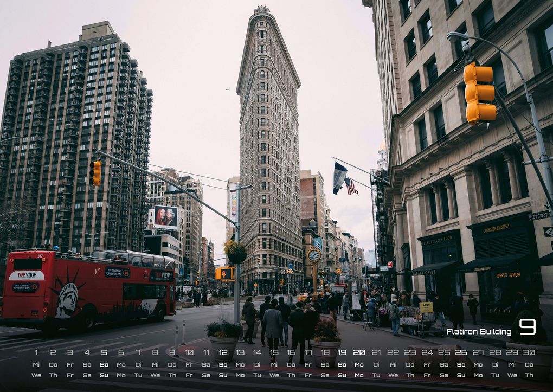Select bold Sunday date 26
Viewport: 553px width, 392px height.
[x=461, y=352]
